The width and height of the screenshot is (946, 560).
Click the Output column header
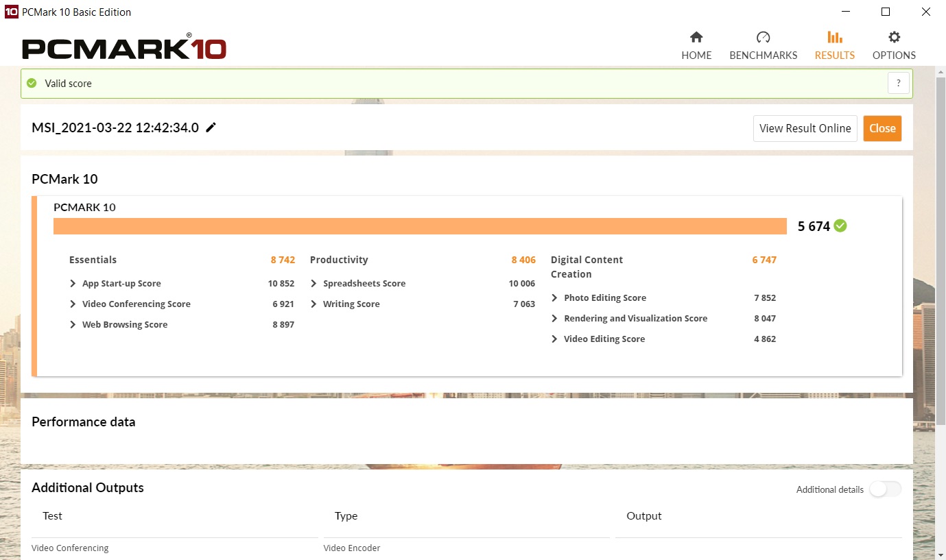(644, 515)
